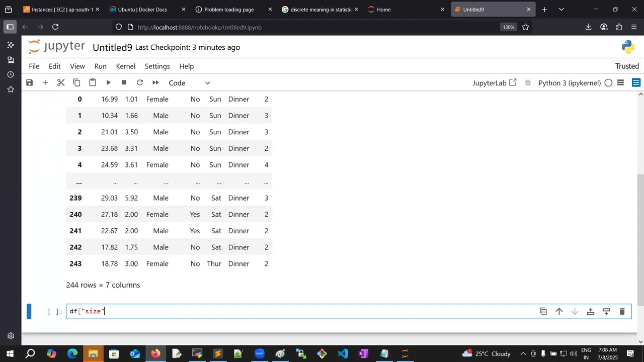Insert a new cell below with plus icon
This screenshot has width=644, height=362.
click(45, 82)
